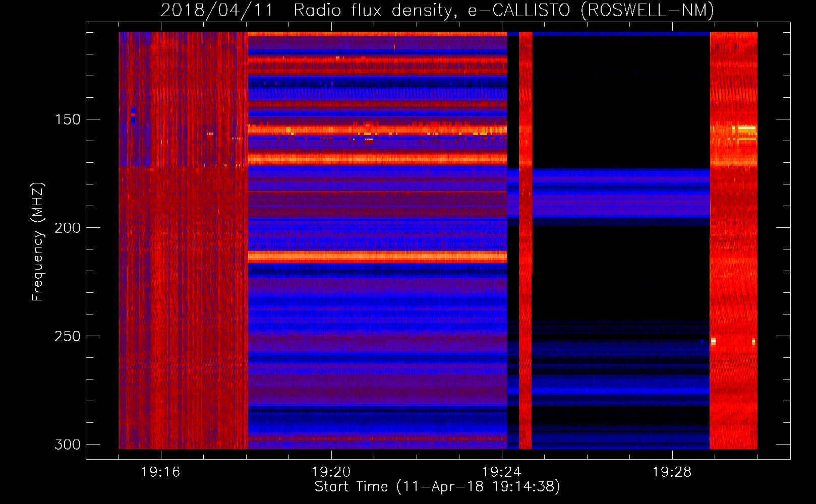
Task: Click the bright white spot near 250 MHz
Action: click(x=713, y=341)
